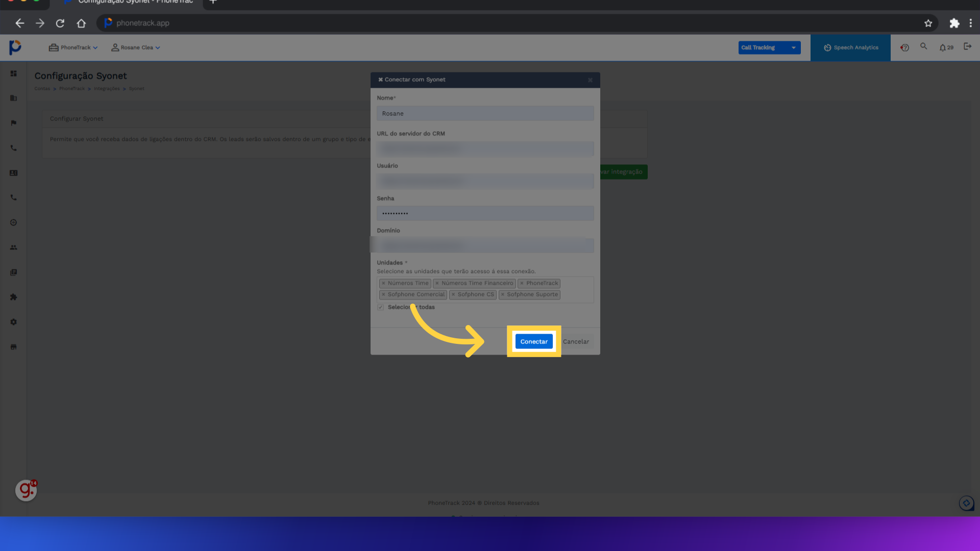Viewport: 980px width, 551px height.
Task: Click the Nome field containing Rosane
Action: tap(485, 113)
